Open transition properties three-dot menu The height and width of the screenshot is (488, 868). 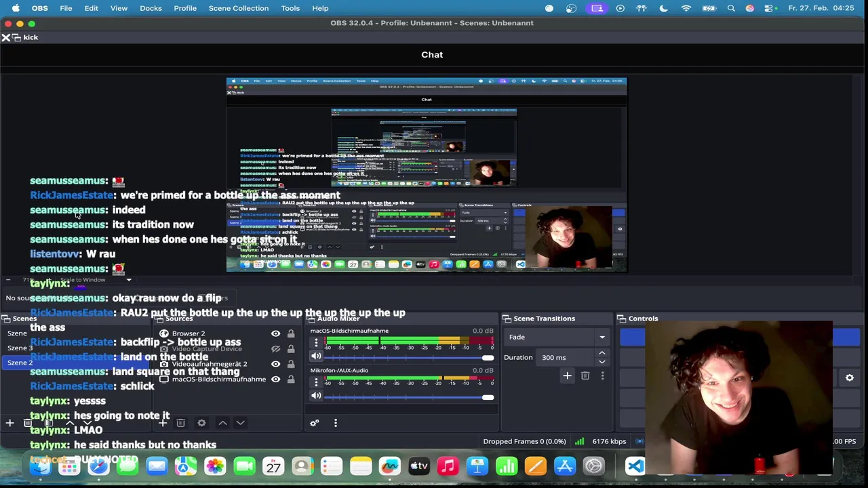click(602, 375)
